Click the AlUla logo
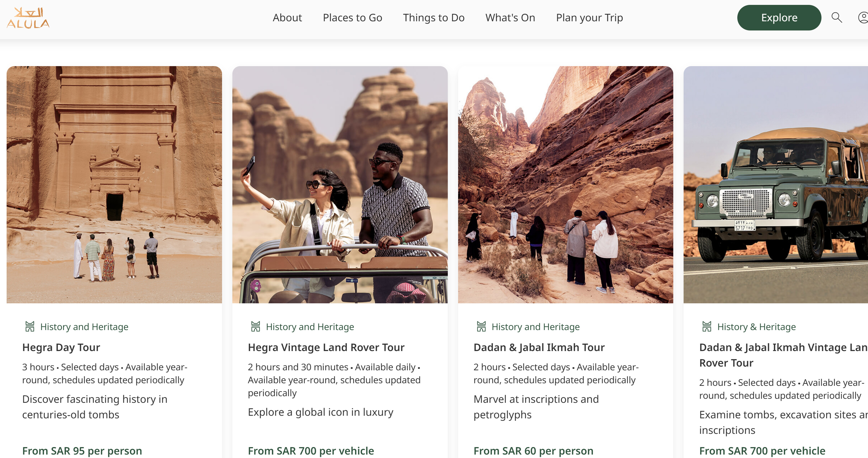The height and width of the screenshot is (458, 868). 28,18
